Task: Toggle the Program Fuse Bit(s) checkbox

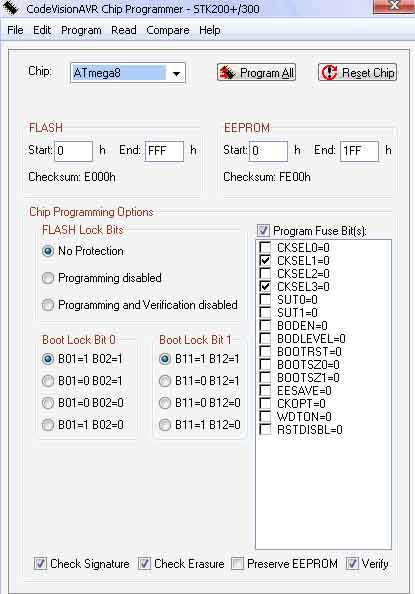Action: (263, 231)
